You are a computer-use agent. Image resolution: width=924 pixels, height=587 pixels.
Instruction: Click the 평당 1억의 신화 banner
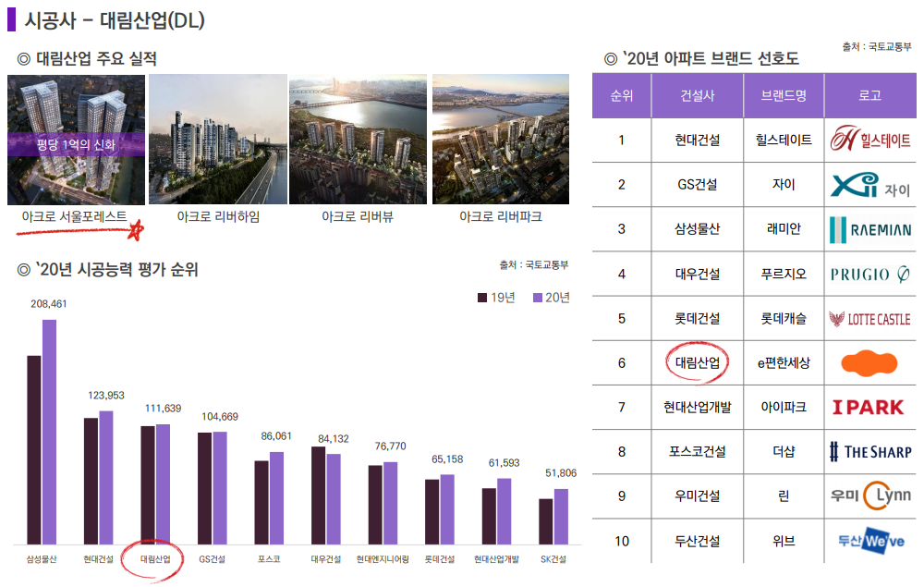[x=76, y=144]
